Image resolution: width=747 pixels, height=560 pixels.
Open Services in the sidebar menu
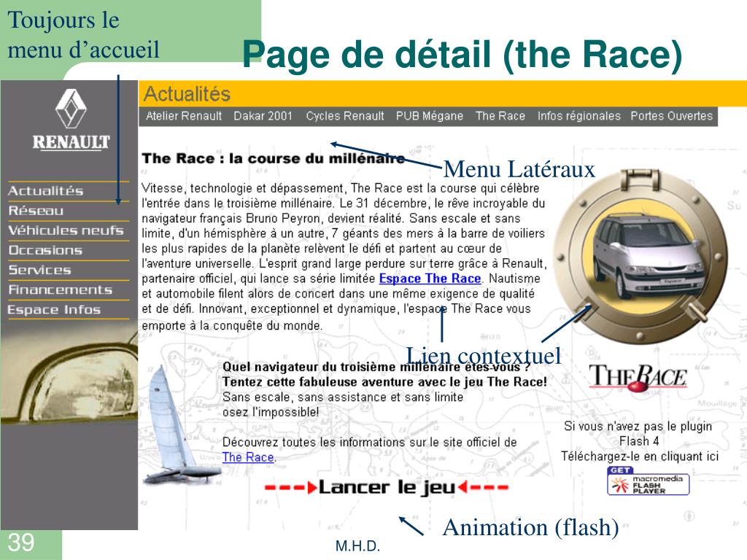click(39, 270)
